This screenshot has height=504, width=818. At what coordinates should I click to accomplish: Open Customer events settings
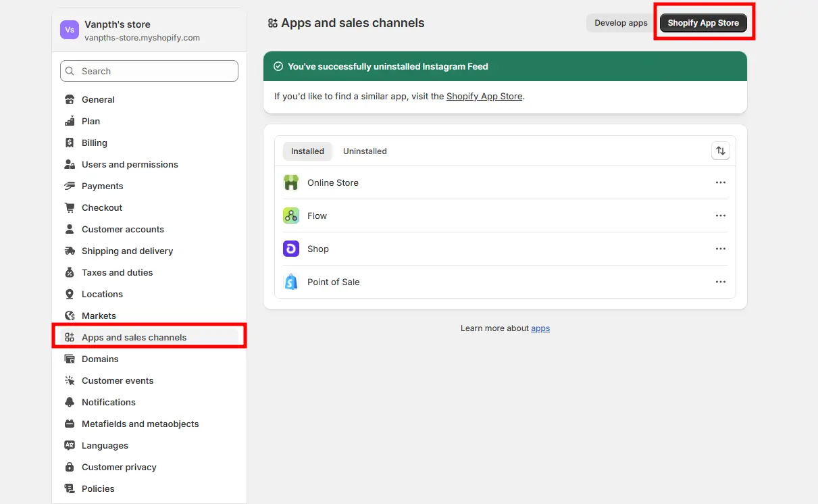coord(149,380)
